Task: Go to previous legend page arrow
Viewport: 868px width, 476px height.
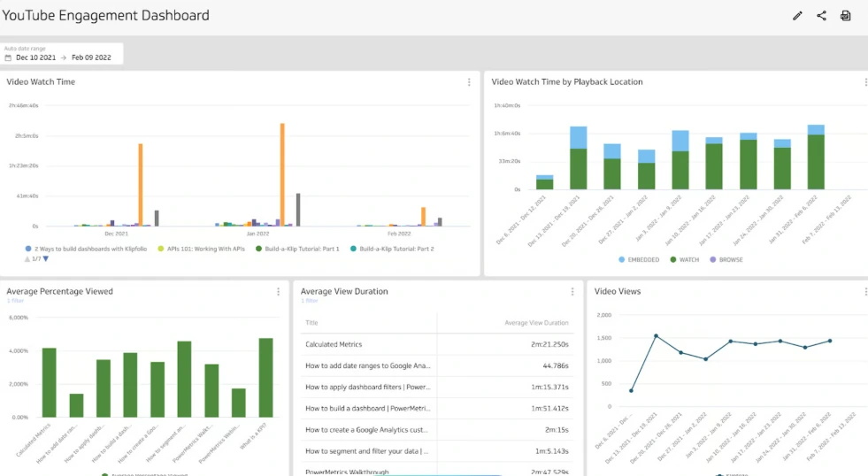Action: tap(27, 259)
